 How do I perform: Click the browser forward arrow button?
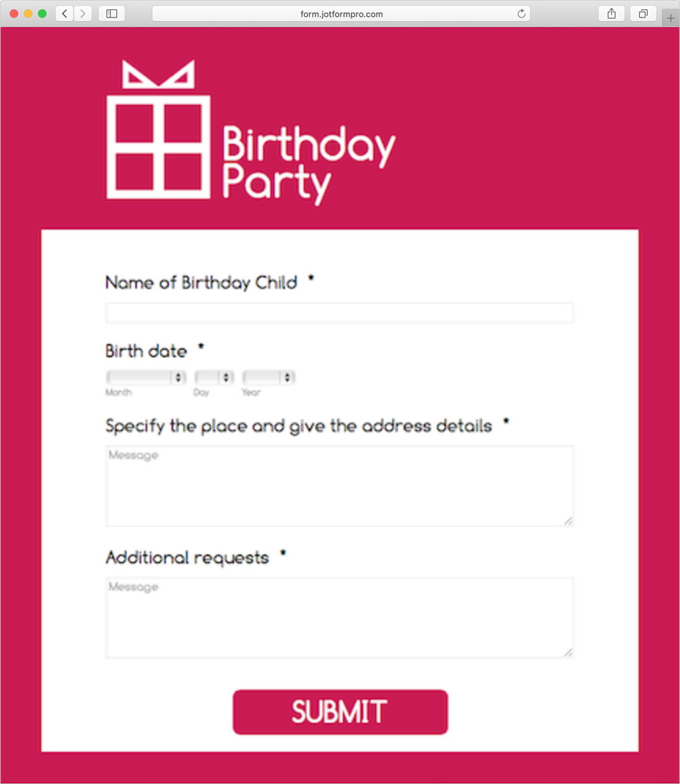tap(83, 14)
